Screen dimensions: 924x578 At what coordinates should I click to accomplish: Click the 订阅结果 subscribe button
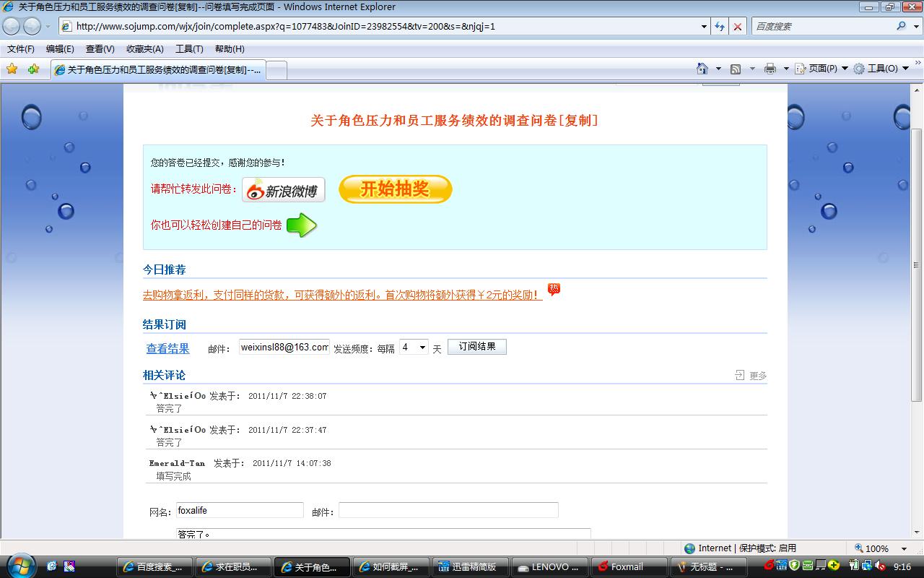click(x=477, y=347)
